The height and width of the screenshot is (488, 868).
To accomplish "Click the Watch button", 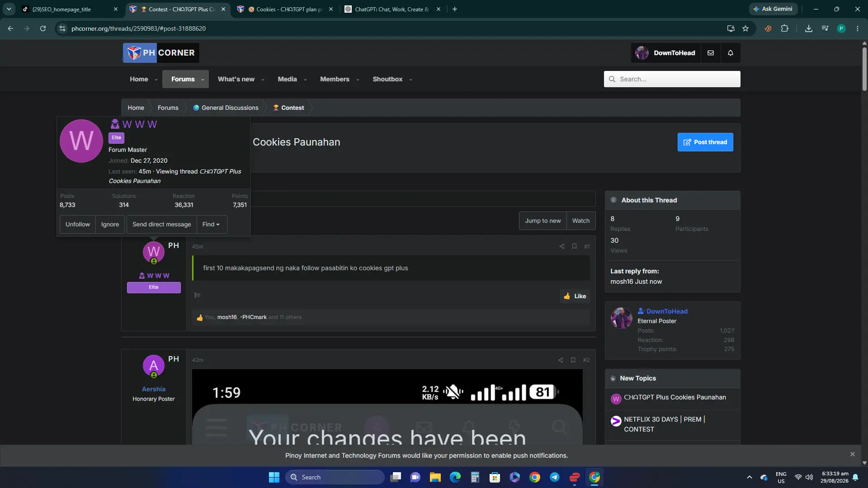I will point(581,221).
